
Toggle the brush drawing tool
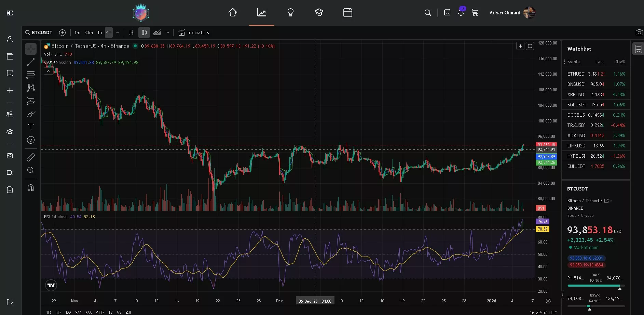point(31,114)
